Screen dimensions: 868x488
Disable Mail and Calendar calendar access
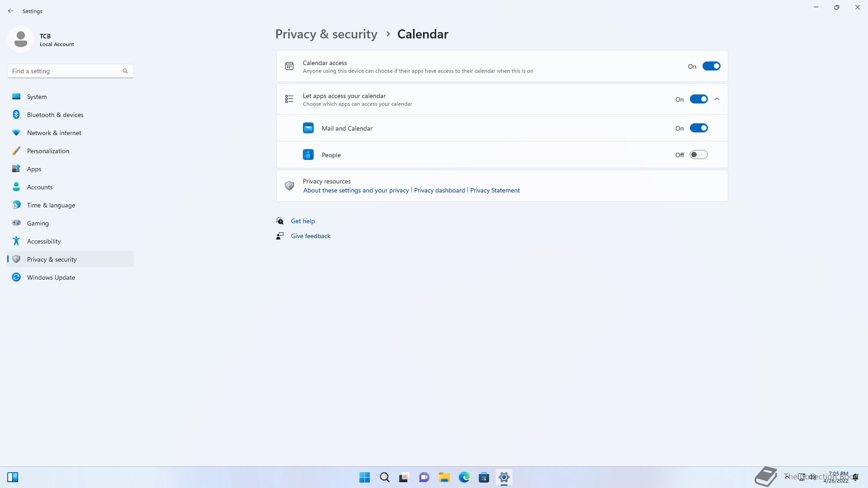[x=698, y=128]
